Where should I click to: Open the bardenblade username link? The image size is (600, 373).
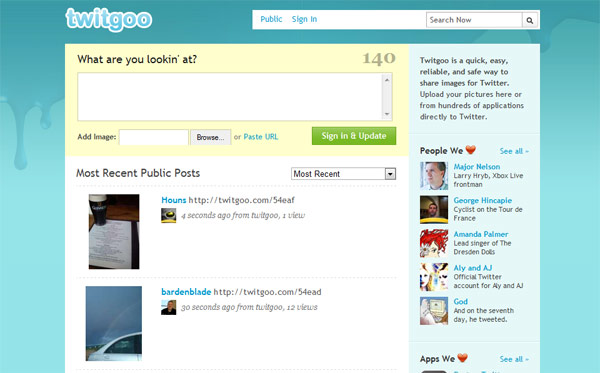[186, 292]
